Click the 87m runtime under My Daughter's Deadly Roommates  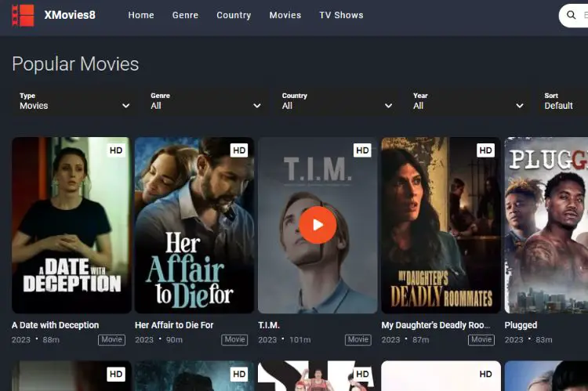(x=421, y=340)
